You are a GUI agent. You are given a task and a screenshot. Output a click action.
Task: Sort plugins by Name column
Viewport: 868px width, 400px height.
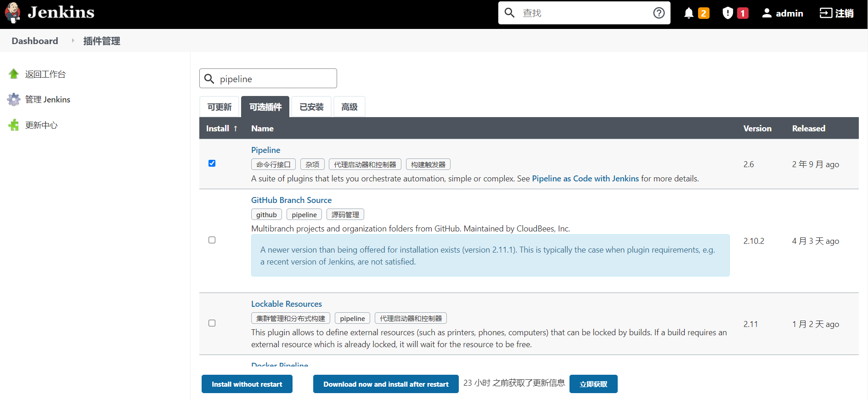[262, 128]
